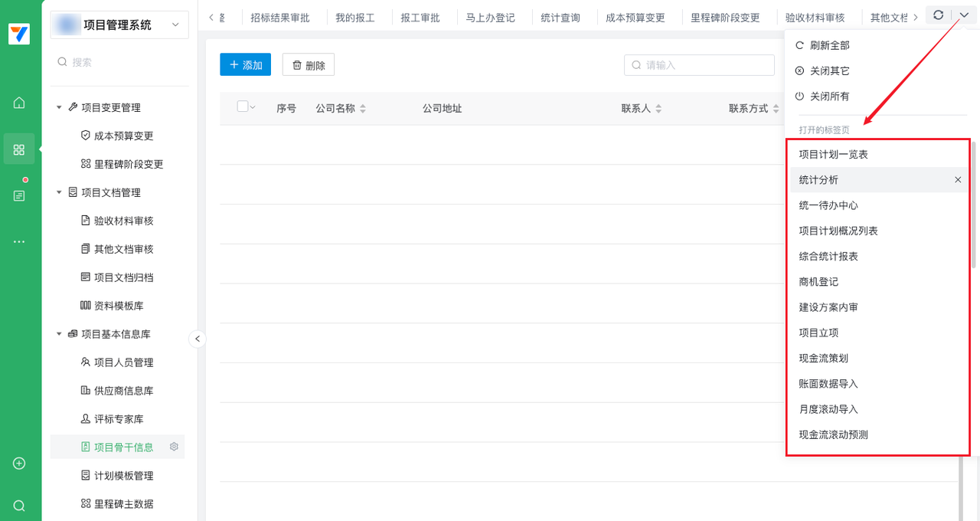Click the 请输入 search field
980x521 pixels.
click(698, 65)
